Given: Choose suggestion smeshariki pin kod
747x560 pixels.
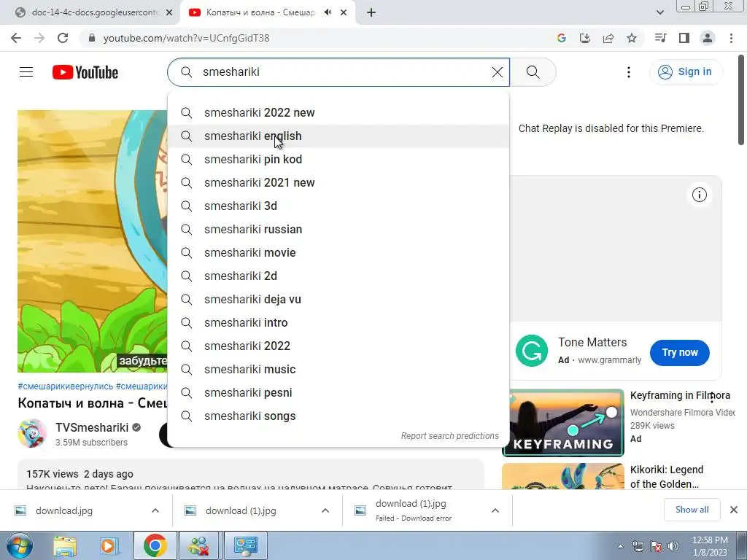Looking at the screenshot, I should tap(338, 160).
